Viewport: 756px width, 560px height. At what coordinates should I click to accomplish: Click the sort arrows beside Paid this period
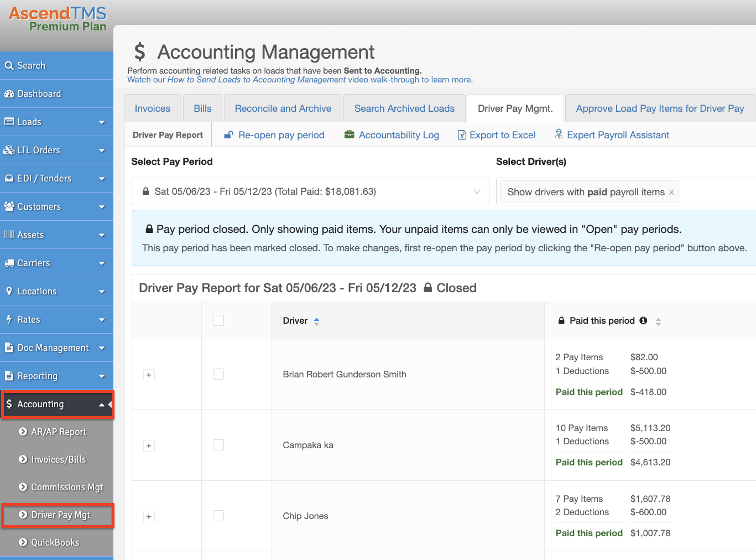pyautogui.click(x=658, y=321)
